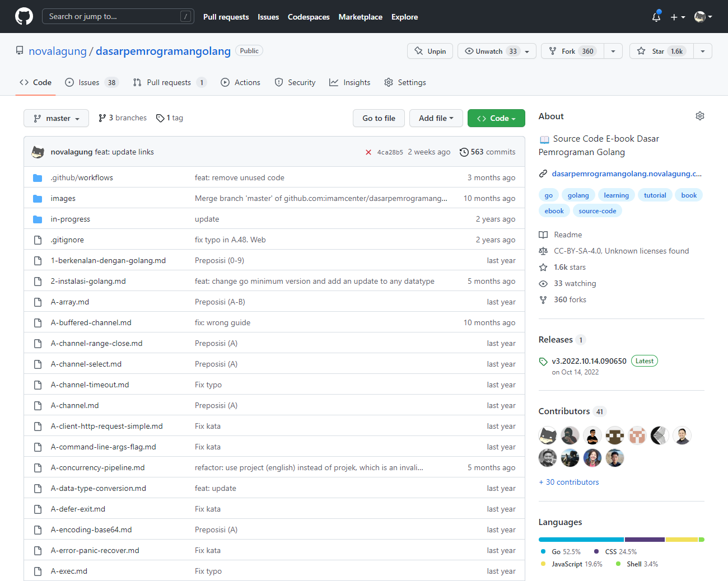Open file A-channel-select.md
Screen dimensions: 728x581
(x=86, y=364)
